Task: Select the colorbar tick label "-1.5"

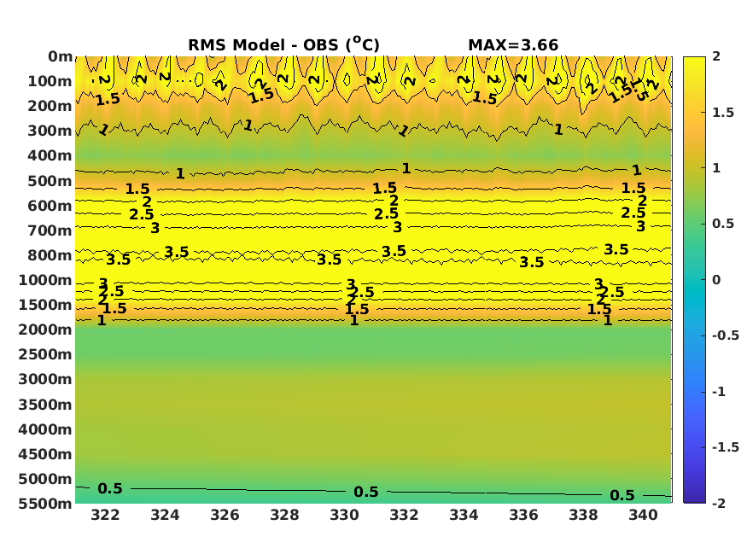Action: [726, 447]
